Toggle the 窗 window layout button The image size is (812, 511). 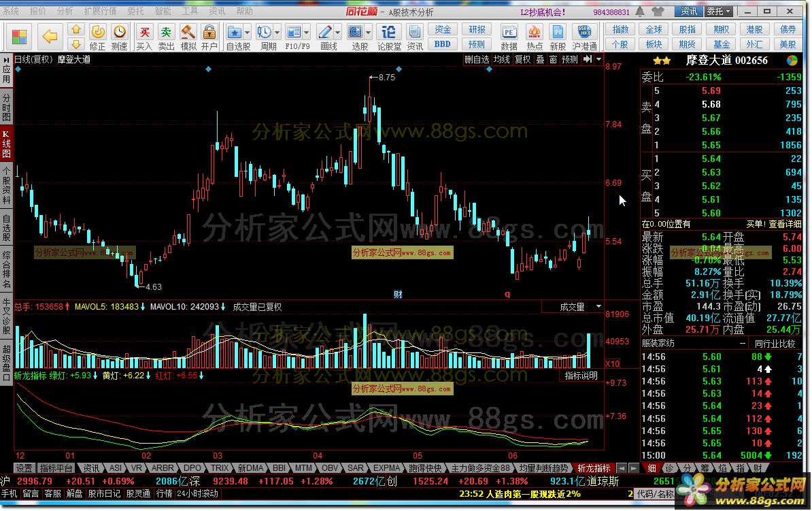(553, 60)
